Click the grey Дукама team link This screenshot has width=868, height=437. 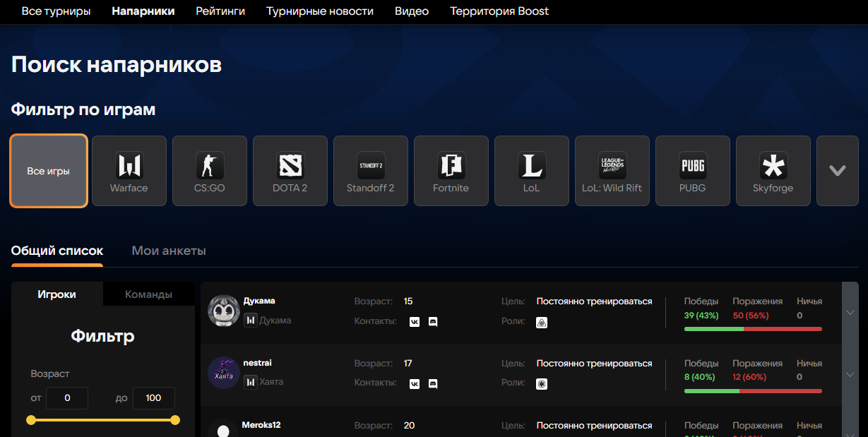point(275,321)
